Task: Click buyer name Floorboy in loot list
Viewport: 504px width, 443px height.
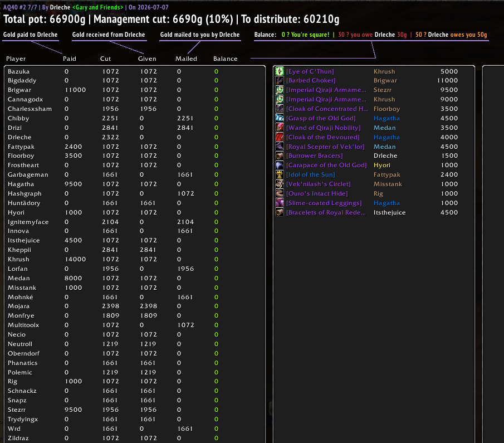Action: tap(386, 109)
